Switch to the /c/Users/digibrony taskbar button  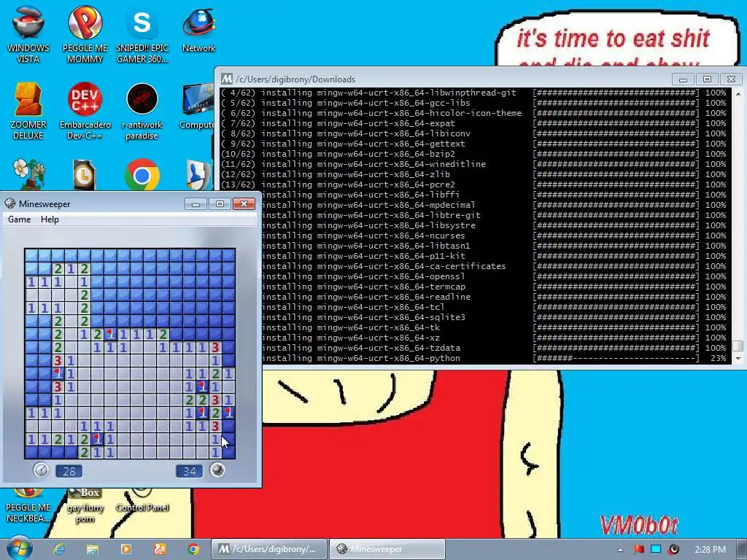click(x=269, y=549)
